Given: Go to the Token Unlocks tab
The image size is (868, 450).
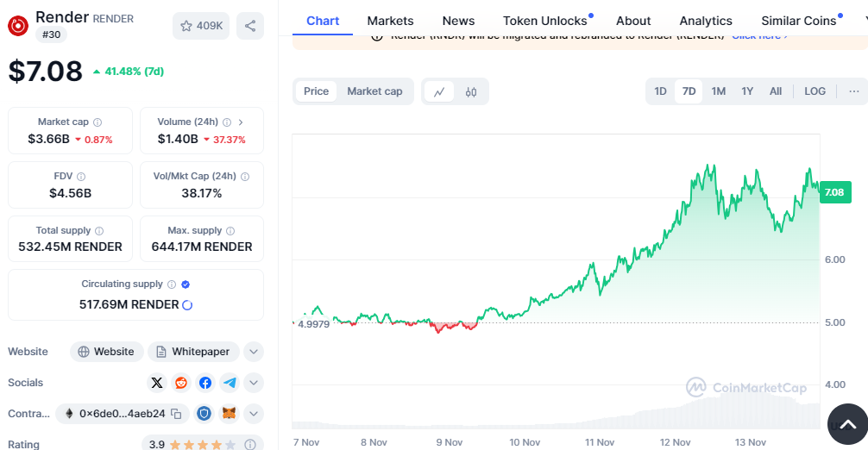Looking at the screenshot, I should coord(545,21).
